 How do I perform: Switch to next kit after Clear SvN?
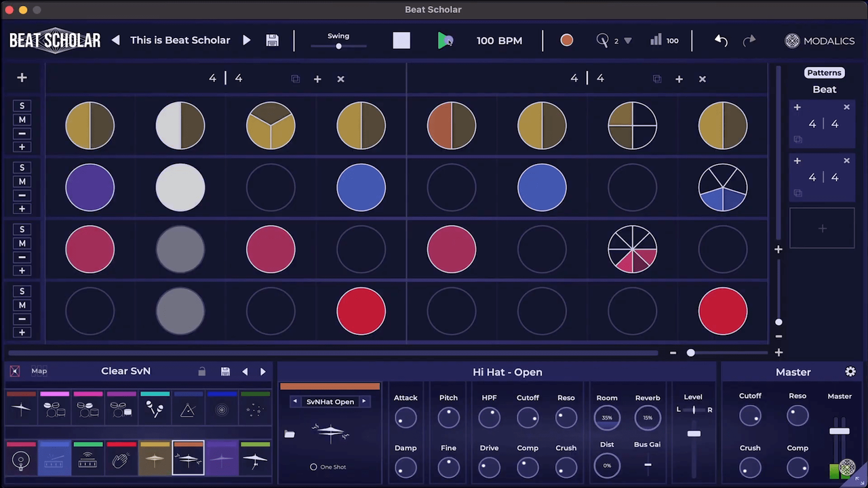[263, 371]
